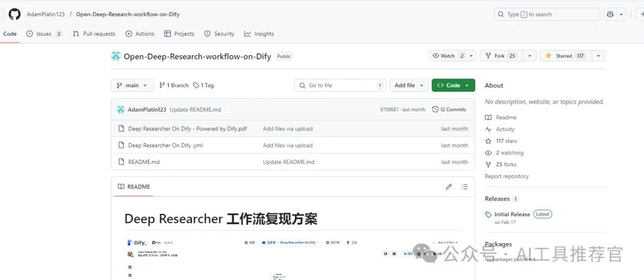Viewport: 644px width, 280px height.
Task: Open the 1 Tag link
Action: pyautogui.click(x=204, y=85)
